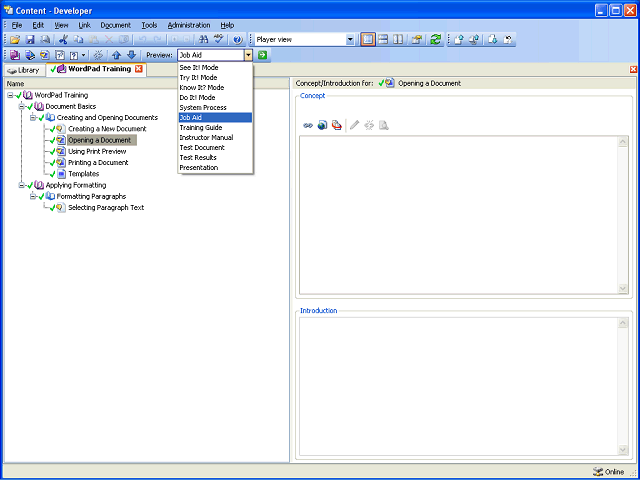Click the Move Down blue arrow icon
Screen dimensions: 640x480
click(x=131, y=55)
